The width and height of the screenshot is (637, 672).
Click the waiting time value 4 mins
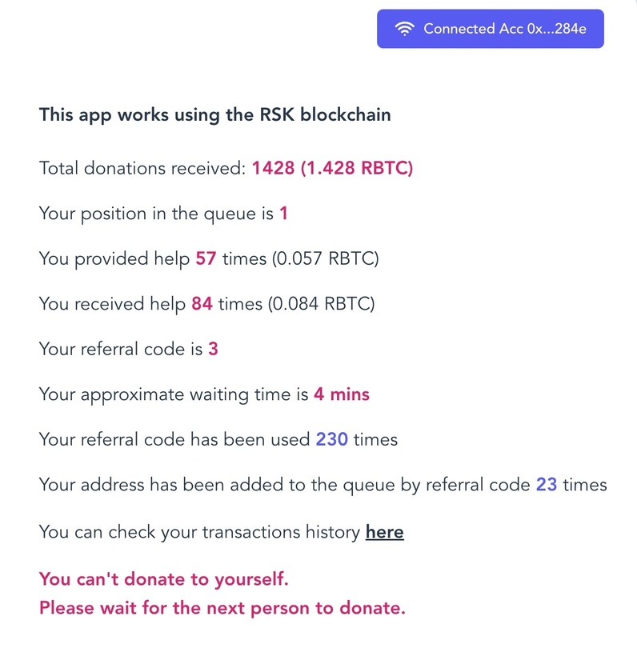pyautogui.click(x=342, y=394)
